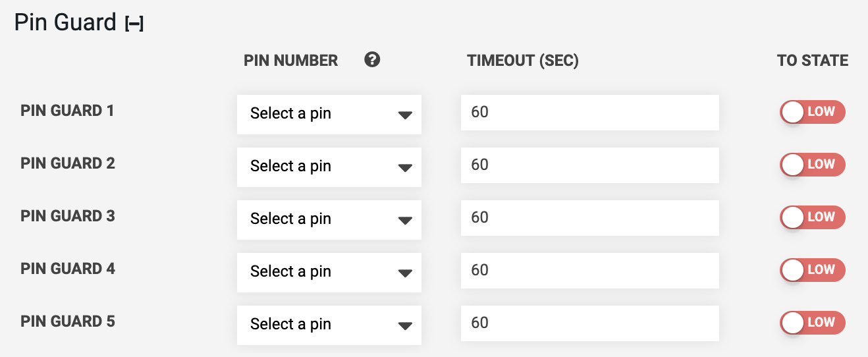Click the TIMEOUT (SEC) column header
868x357 pixels.
click(523, 61)
